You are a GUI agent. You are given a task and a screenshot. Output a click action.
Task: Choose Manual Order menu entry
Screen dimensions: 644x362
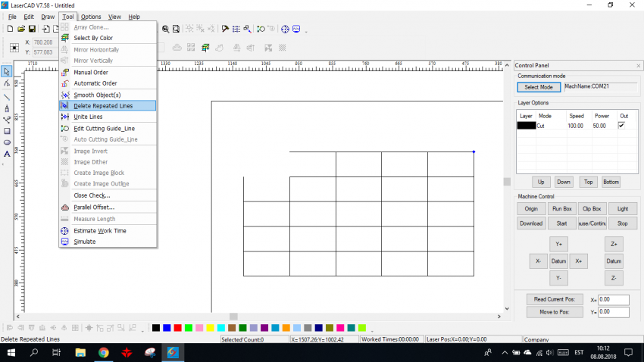click(x=108, y=72)
